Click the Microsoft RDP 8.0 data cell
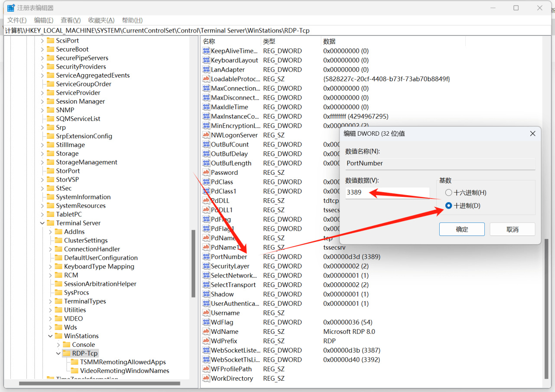Screen dimensions: 555x392 click(x=349, y=331)
